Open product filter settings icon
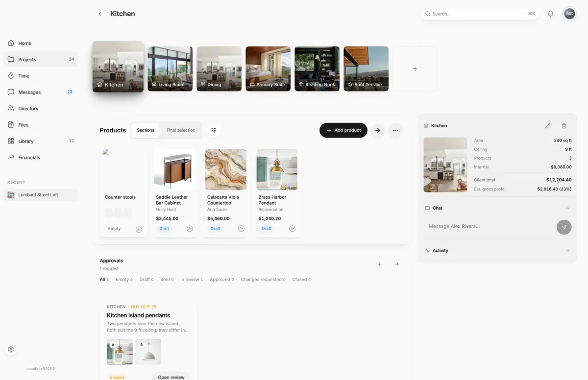Image resolution: width=588 pixels, height=380 pixels. coord(214,130)
